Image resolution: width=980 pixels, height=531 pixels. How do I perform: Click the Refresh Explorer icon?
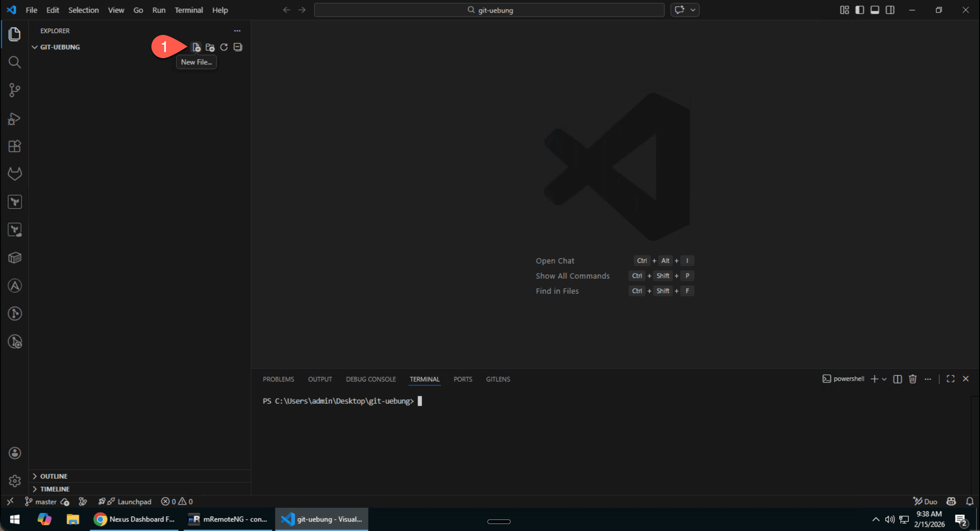(224, 47)
